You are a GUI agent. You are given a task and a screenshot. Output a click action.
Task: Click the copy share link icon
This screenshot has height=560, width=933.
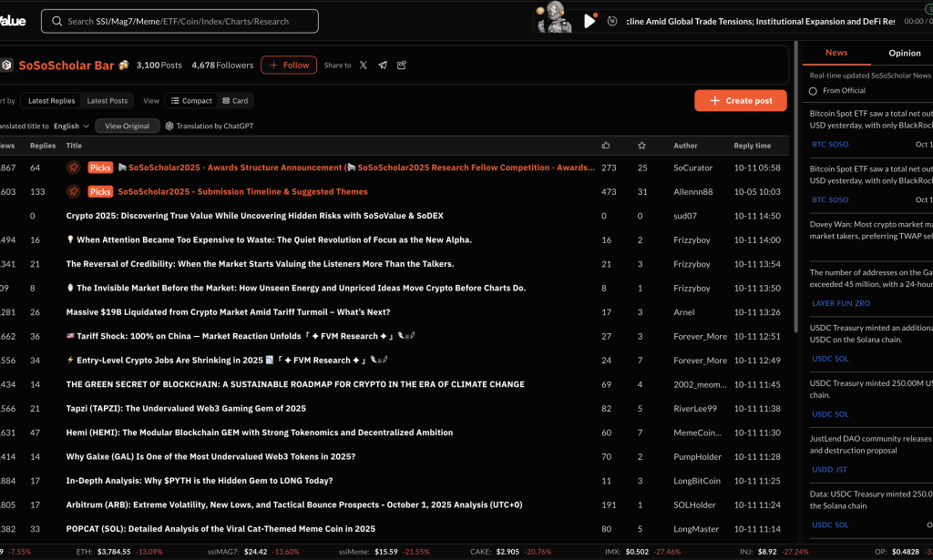(402, 66)
